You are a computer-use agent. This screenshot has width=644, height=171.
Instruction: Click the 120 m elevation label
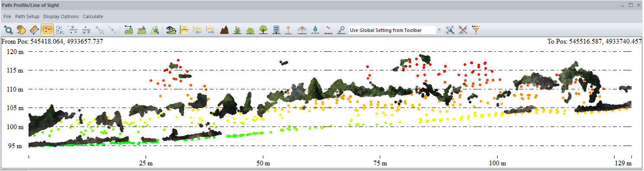(x=15, y=51)
